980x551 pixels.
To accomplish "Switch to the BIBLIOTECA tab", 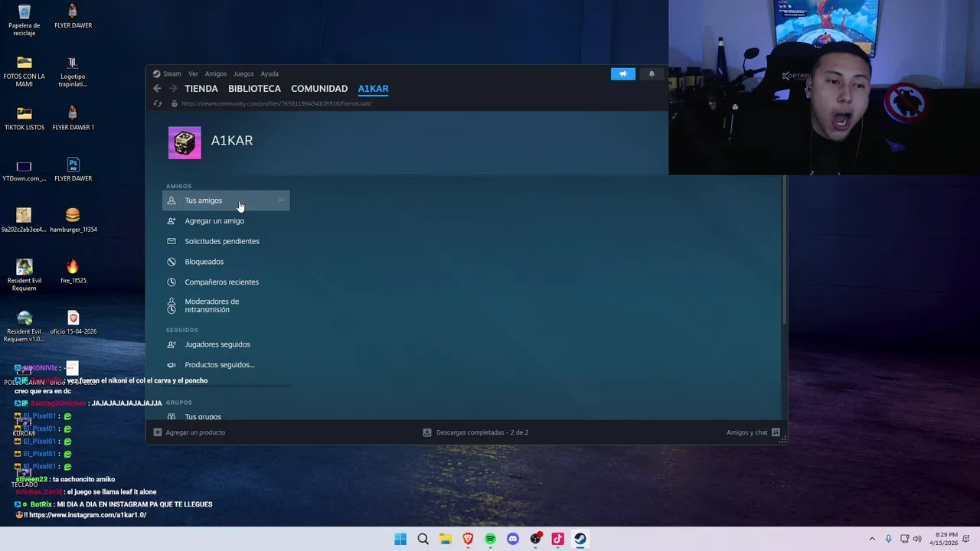I will 254,89.
